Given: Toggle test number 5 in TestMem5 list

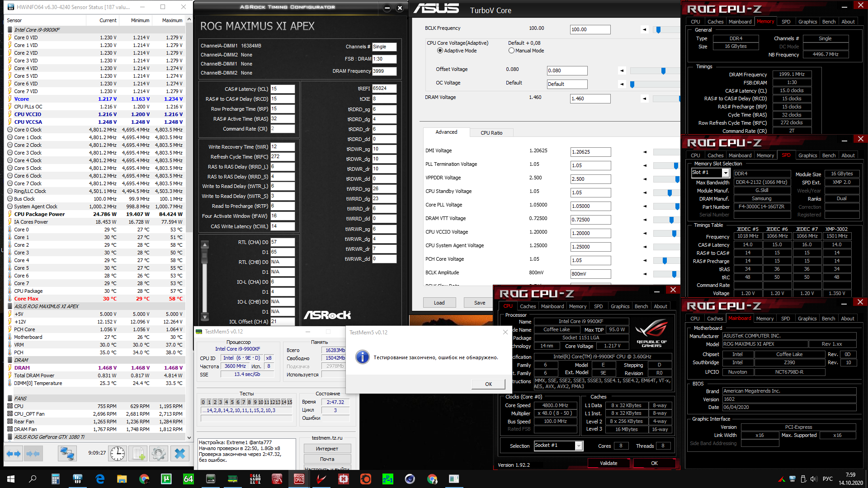Looking at the screenshot, I should [232, 402].
